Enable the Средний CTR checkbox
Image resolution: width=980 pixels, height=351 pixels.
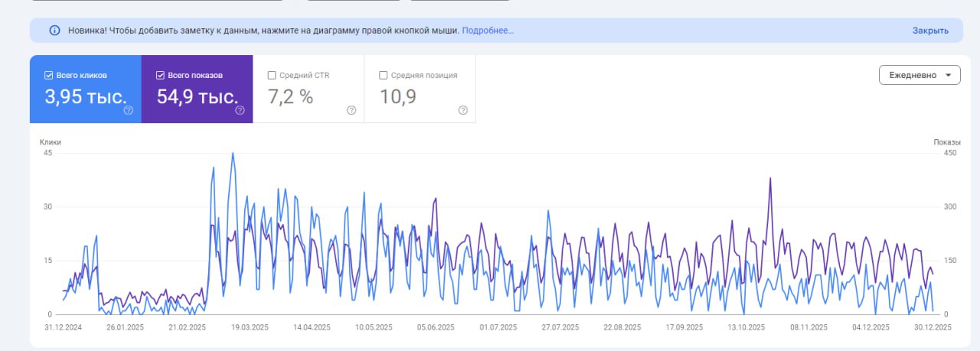tap(272, 76)
